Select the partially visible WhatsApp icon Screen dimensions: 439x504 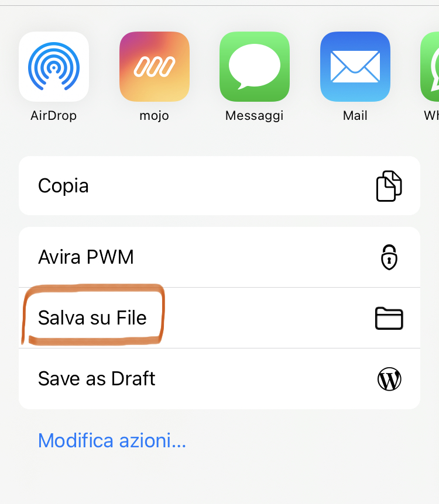pyautogui.click(x=430, y=67)
